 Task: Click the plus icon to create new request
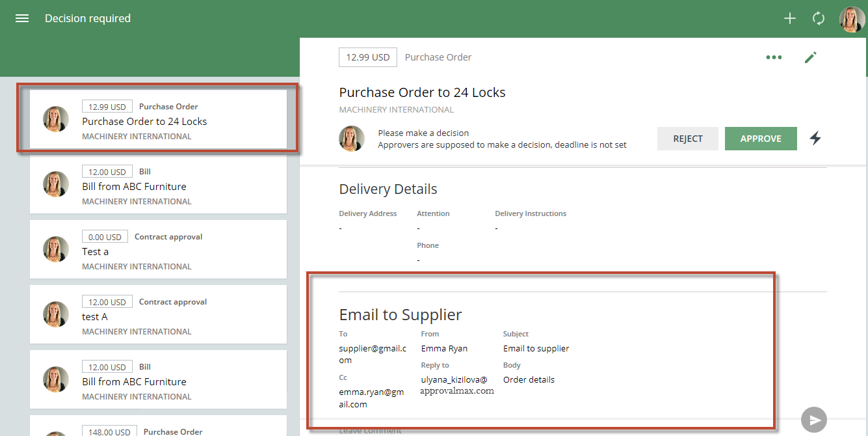(790, 18)
